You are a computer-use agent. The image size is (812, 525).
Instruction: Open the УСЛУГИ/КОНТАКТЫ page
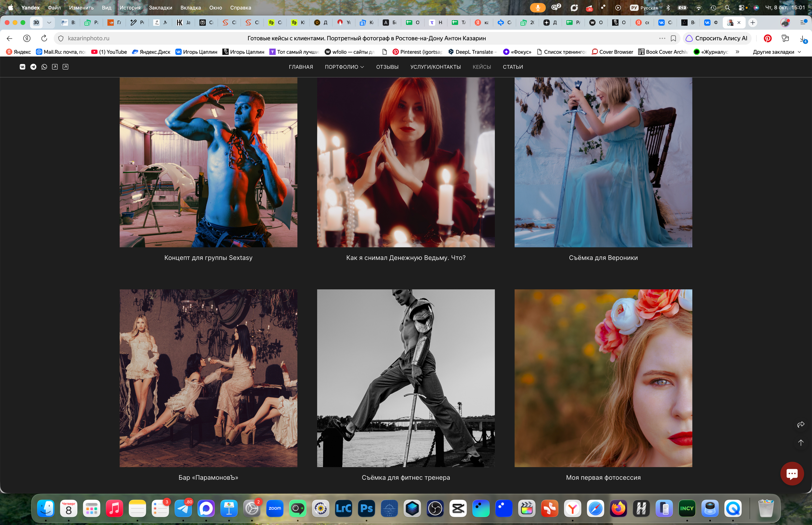435,67
